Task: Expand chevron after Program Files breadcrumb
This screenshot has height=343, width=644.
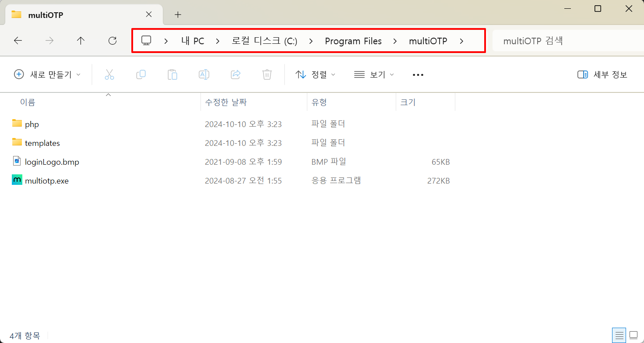Action: [x=395, y=41]
